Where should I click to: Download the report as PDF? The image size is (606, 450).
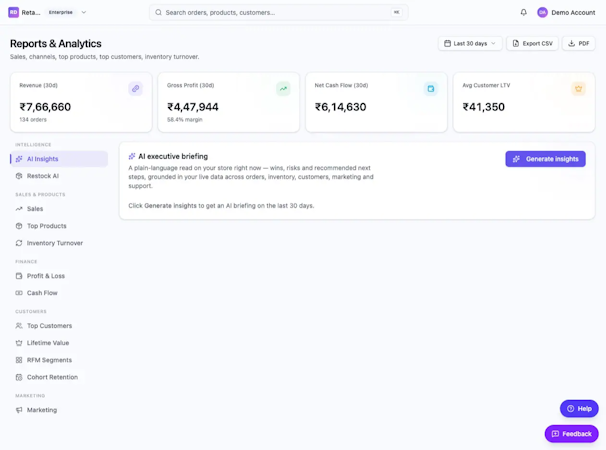[x=579, y=43]
